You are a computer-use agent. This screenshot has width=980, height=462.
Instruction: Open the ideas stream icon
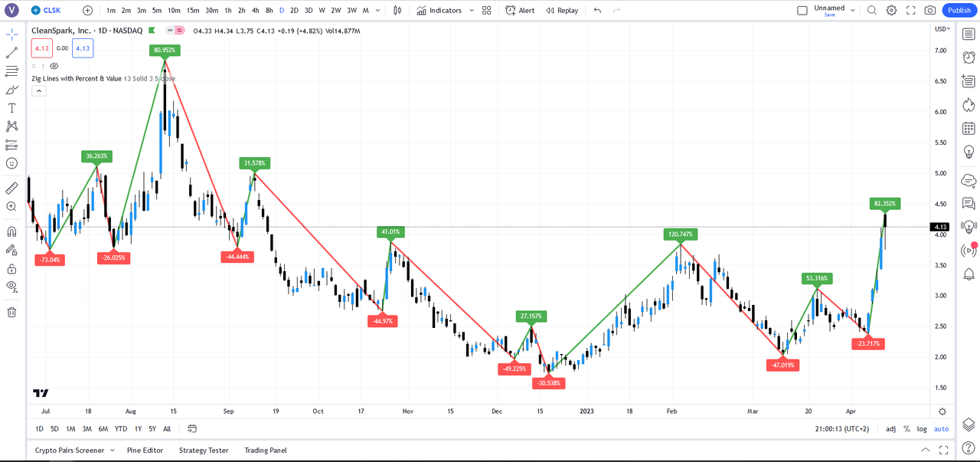click(x=969, y=227)
